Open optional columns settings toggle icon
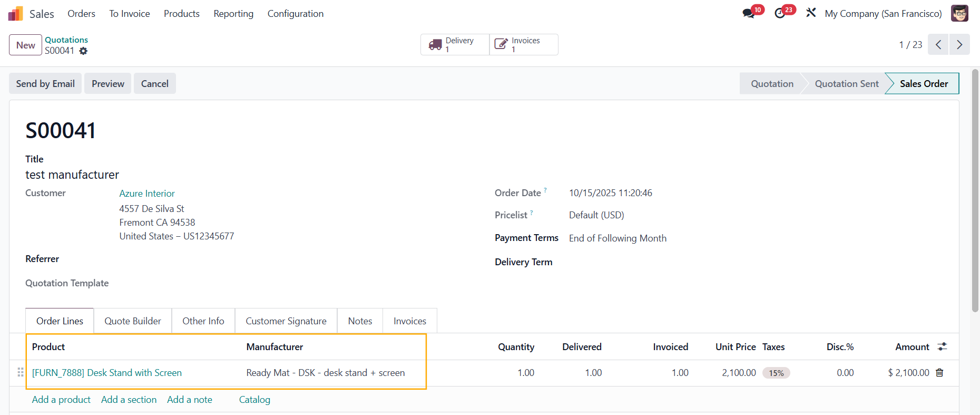The image size is (980, 415). (942, 346)
